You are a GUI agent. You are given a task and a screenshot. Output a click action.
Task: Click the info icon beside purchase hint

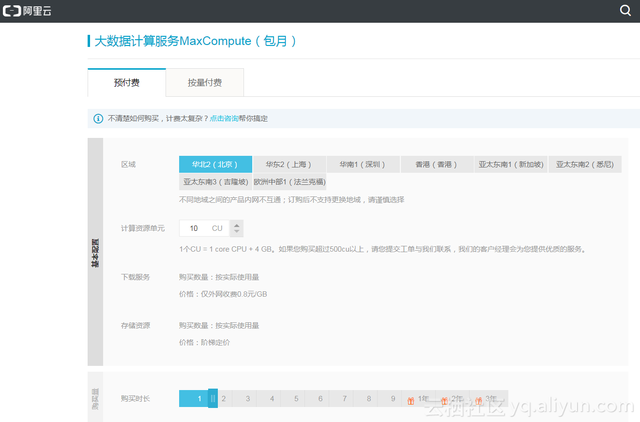[98, 119]
